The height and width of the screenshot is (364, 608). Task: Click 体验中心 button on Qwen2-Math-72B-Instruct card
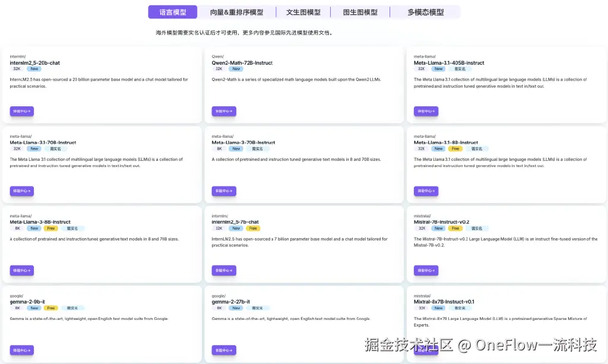tap(224, 111)
